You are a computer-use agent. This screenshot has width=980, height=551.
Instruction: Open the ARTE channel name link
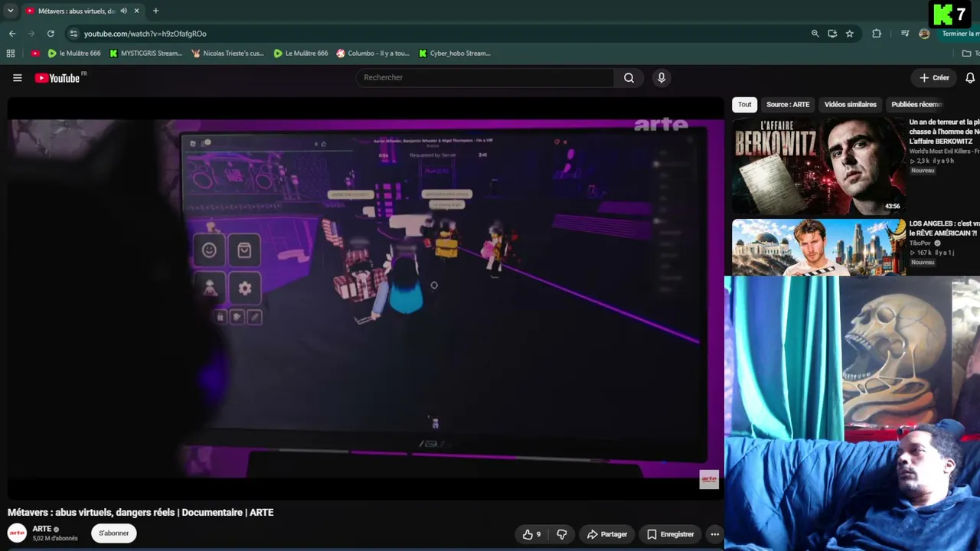42,529
